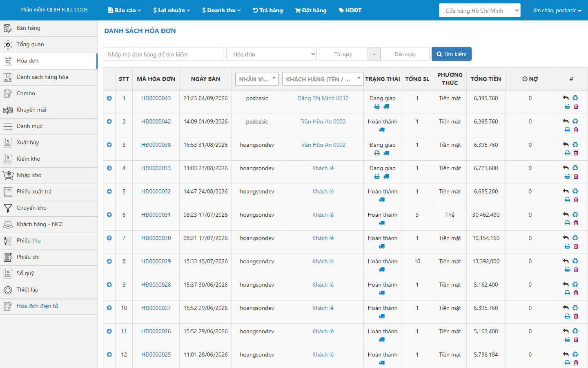This screenshot has width=588, height=368.
Task: Click the Nợ column header
Action: click(x=530, y=79)
